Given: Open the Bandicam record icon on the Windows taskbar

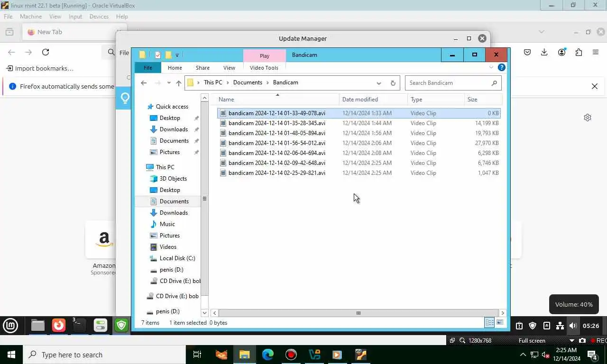Looking at the screenshot, I should click(x=291, y=355).
